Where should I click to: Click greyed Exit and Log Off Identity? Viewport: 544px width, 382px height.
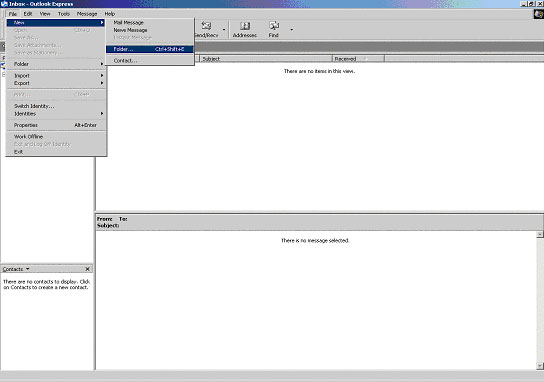click(x=56, y=144)
